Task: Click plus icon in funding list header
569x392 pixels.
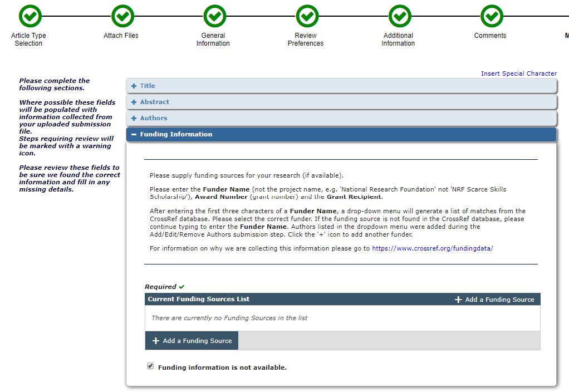Action: (458, 300)
